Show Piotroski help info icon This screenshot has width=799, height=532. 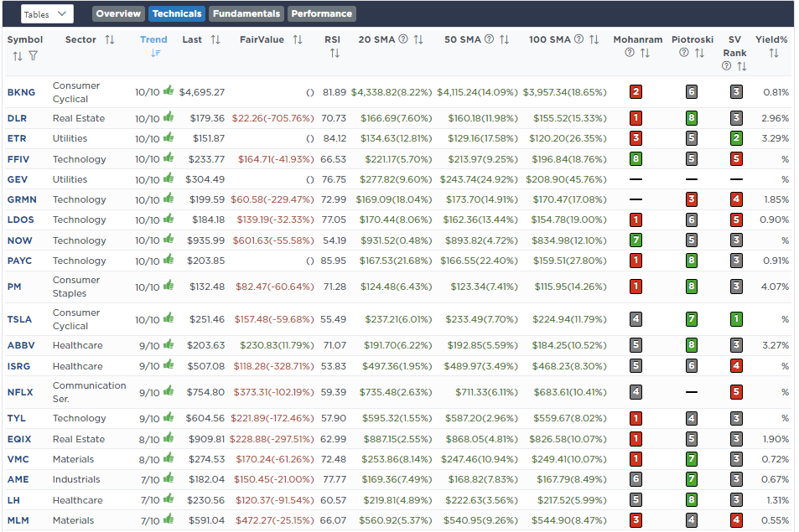click(x=684, y=53)
